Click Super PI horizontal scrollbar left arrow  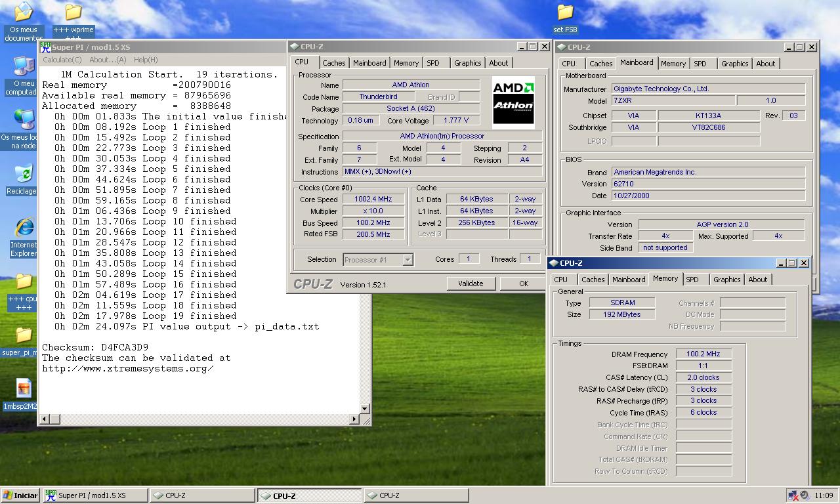[x=45, y=419]
